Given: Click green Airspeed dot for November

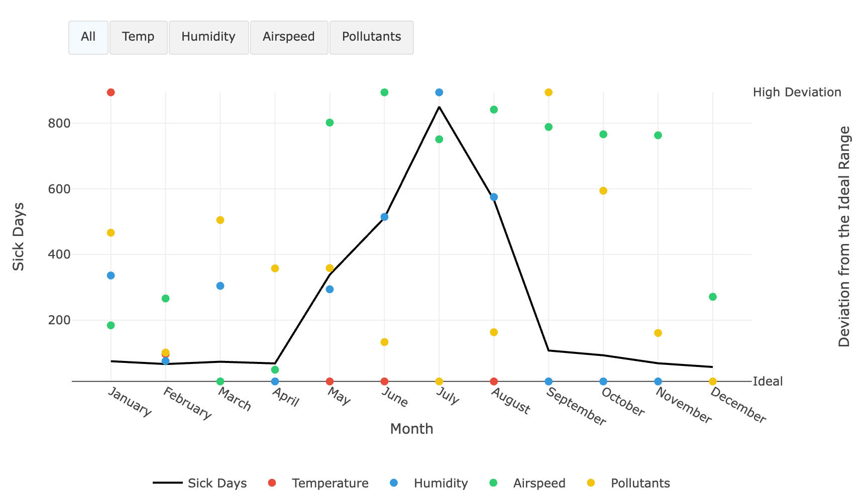Looking at the screenshot, I should point(658,135).
